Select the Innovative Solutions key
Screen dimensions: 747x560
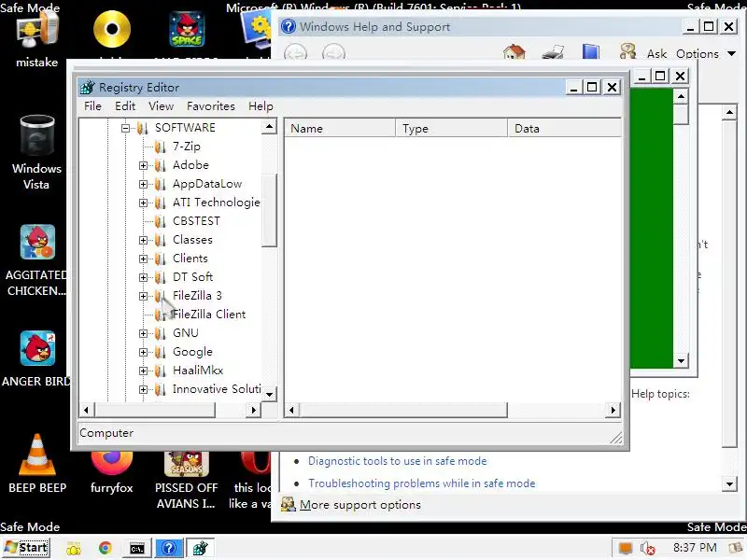(x=217, y=389)
